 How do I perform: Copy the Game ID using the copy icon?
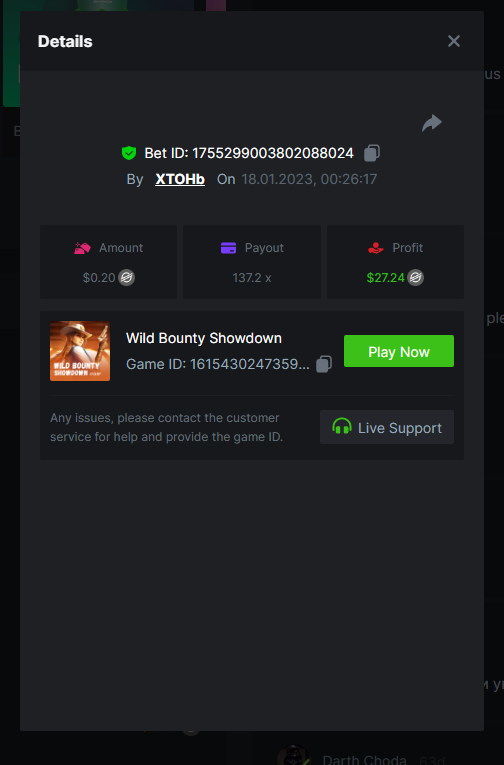(x=324, y=364)
